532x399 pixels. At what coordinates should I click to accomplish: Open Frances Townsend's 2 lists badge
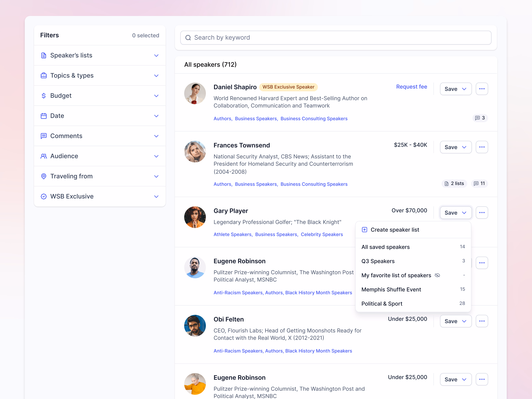(454, 184)
